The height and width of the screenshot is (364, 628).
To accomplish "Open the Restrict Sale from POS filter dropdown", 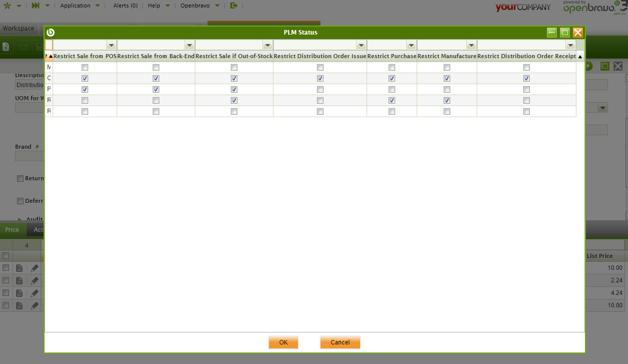I will tap(111, 46).
